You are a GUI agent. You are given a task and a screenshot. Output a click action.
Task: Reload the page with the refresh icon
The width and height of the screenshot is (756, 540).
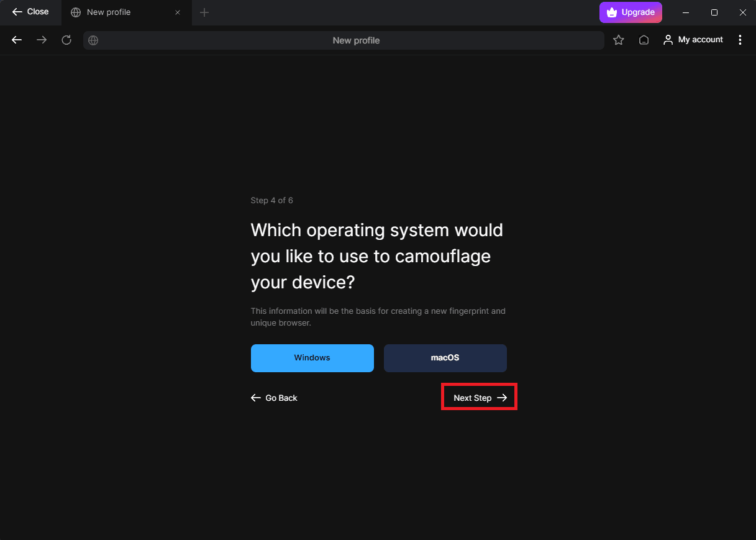(x=66, y=40)
